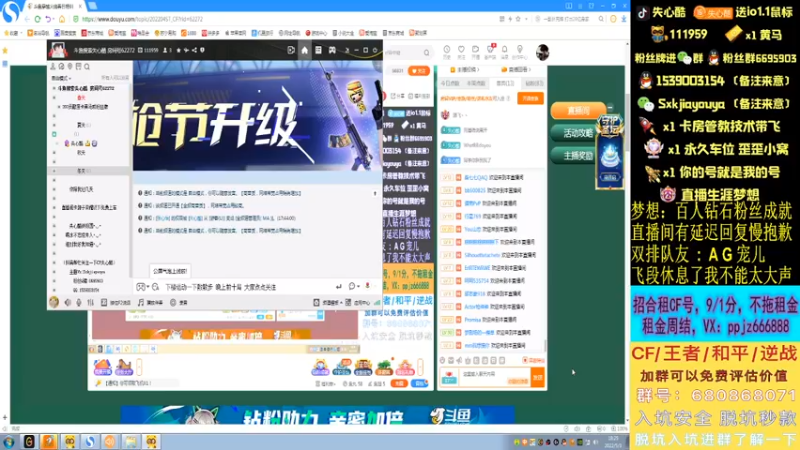Viewport: 800px width, 450px height.
Task: Open 主播投稿 link above Douyu chat
Action: coord(465,69)
